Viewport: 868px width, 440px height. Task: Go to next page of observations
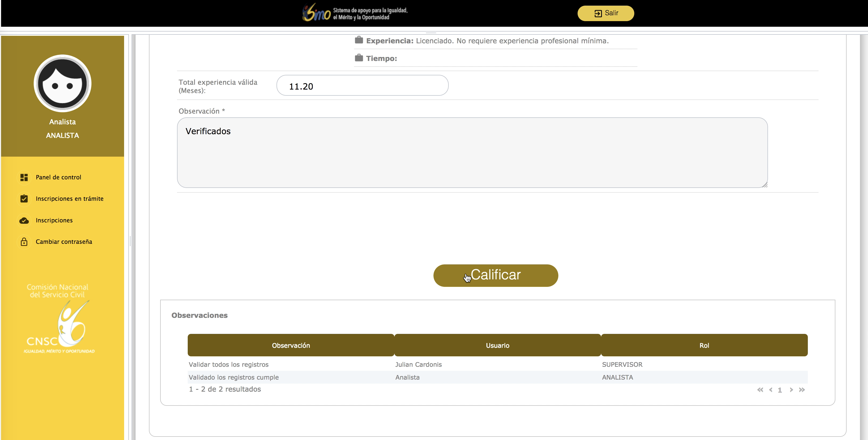791,390
